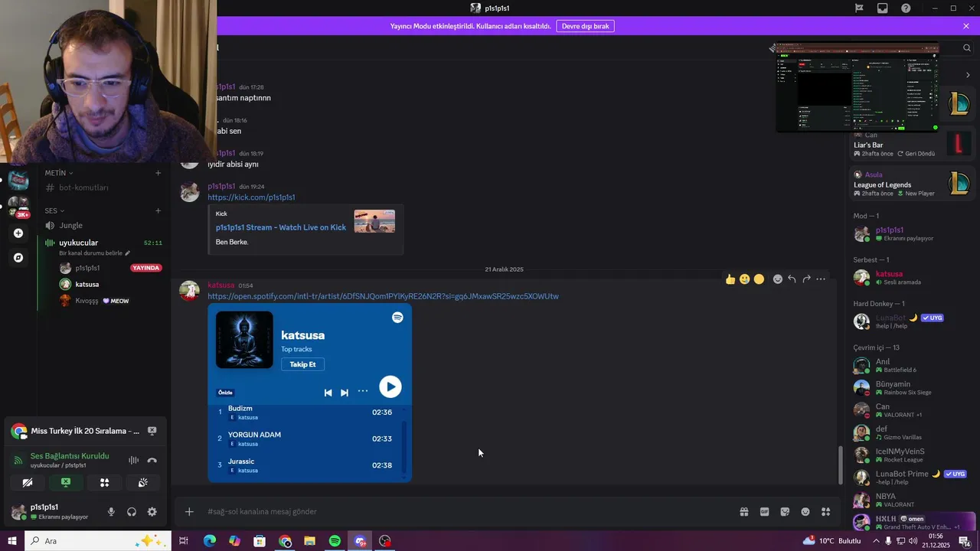The width and height of the screenshot is (980, 551).
Task: Click the YAYINDA badge next to p1s1p1s1
Action: [145, 268]
